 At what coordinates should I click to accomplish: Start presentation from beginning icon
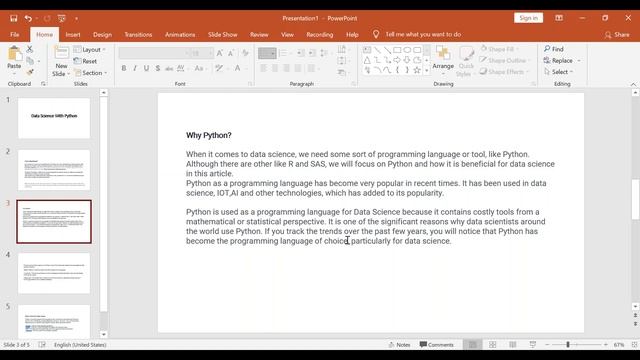pos(62,18)
